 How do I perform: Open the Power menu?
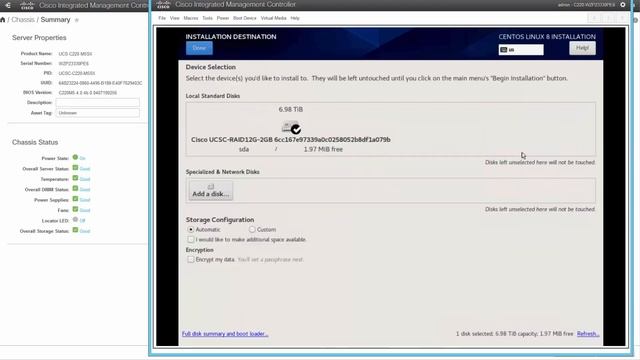click(223, 18)
